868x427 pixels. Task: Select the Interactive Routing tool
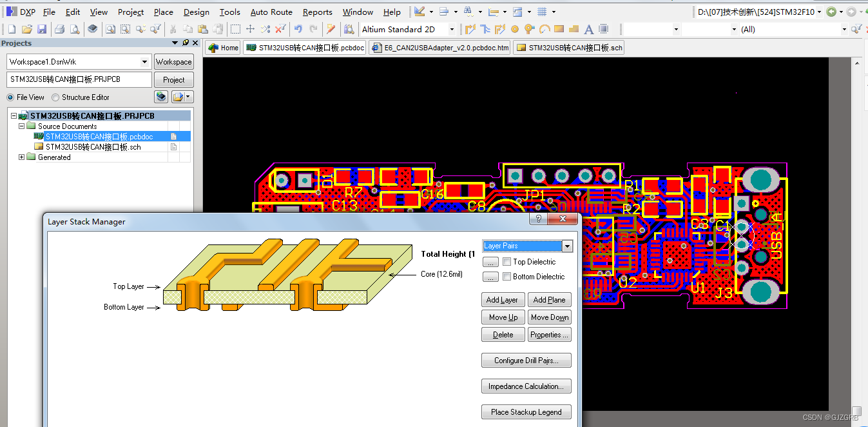pyautogui.click(x=471, y=29)
